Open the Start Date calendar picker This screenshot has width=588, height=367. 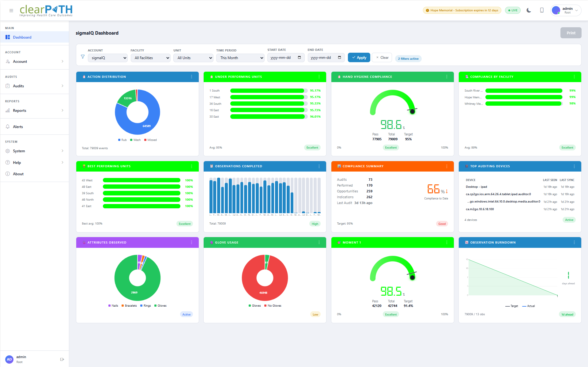299,58
